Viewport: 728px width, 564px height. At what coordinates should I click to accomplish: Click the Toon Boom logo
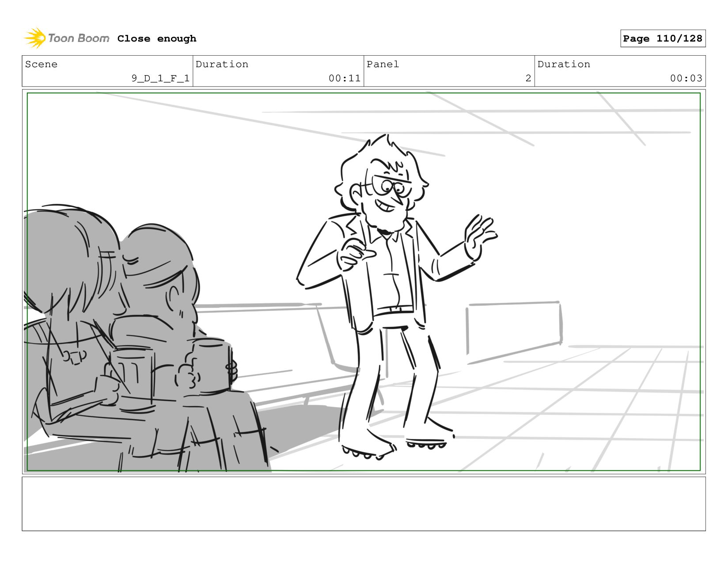click(66, 38)
